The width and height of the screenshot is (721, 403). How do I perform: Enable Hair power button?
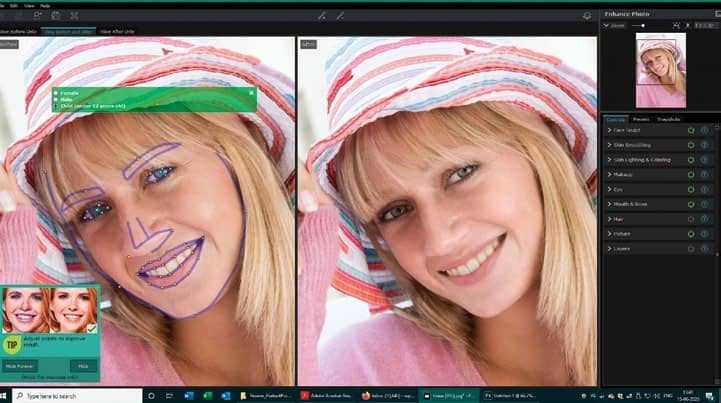[691, 219]
